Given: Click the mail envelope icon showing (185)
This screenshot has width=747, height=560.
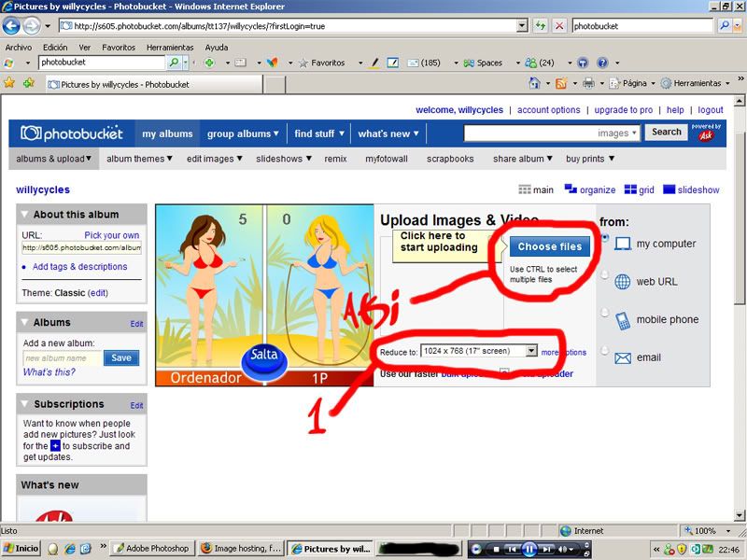Looking at the screenshot, I should pos(413,63).
